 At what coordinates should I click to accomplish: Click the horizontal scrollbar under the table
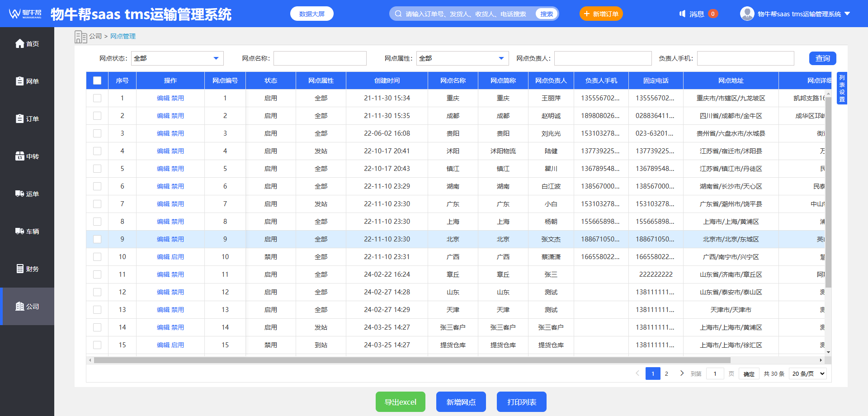(x=411, y=360)
